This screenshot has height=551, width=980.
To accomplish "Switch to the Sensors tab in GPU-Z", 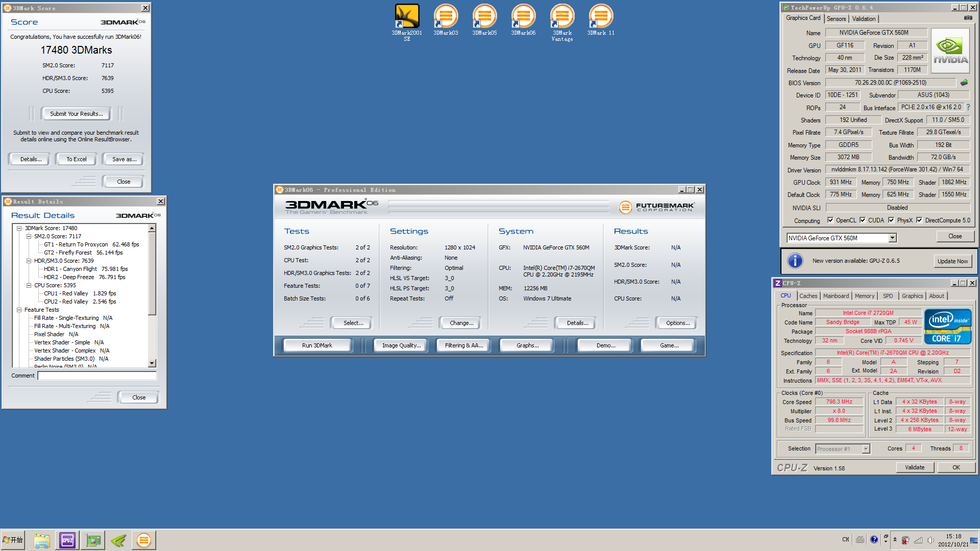I will coord(837,19).
